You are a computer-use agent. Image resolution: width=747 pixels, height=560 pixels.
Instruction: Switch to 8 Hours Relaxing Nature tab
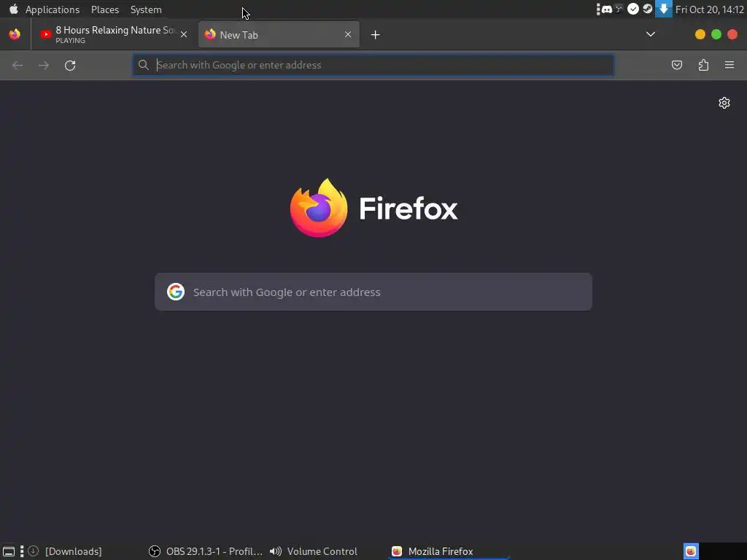(113, 34)
